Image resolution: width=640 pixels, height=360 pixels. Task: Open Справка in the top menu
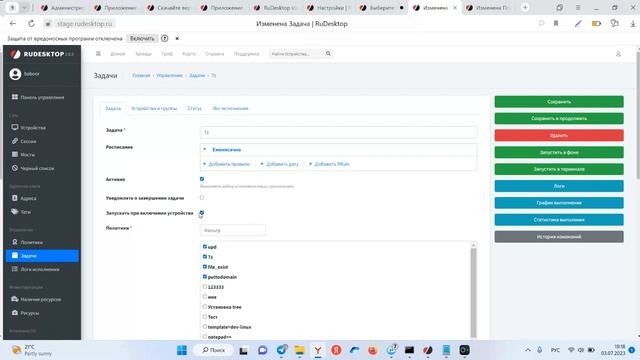[x=215, y=53]
